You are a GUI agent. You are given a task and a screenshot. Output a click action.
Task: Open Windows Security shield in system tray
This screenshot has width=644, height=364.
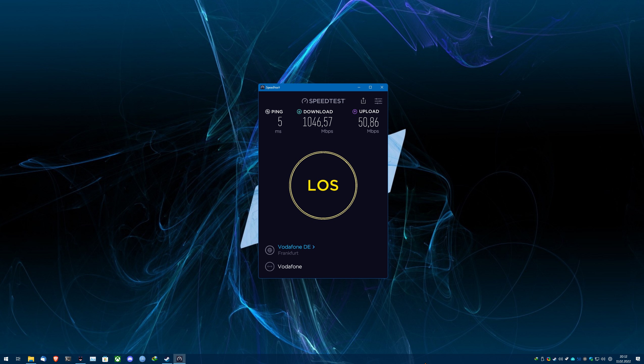pyautogui.click(x=591, y=359)
